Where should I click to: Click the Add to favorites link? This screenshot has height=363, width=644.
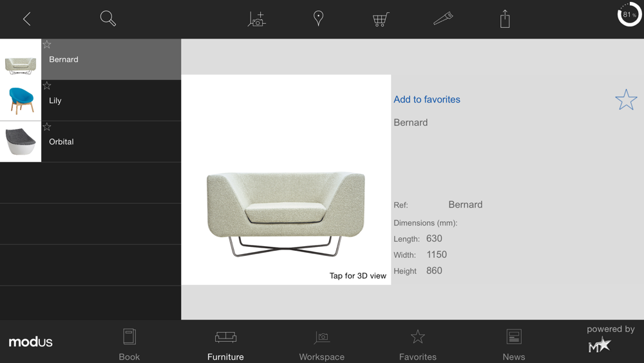click(427, 99)
